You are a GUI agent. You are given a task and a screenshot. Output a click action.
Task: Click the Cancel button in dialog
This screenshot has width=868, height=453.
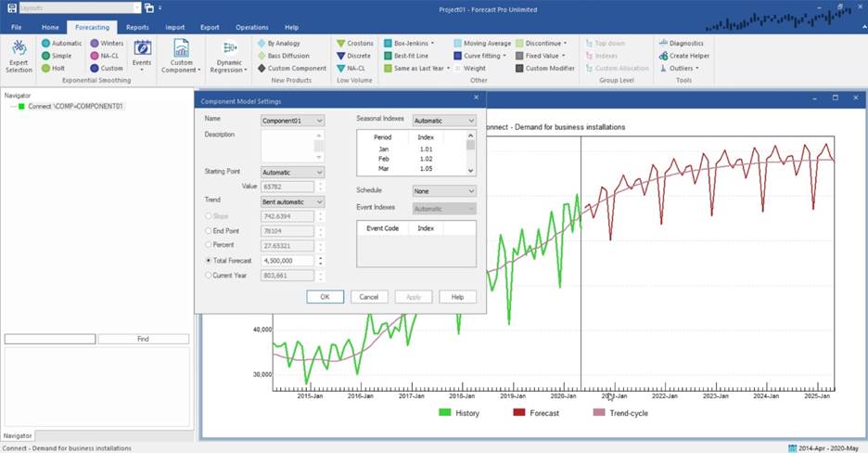pos(369,297)
